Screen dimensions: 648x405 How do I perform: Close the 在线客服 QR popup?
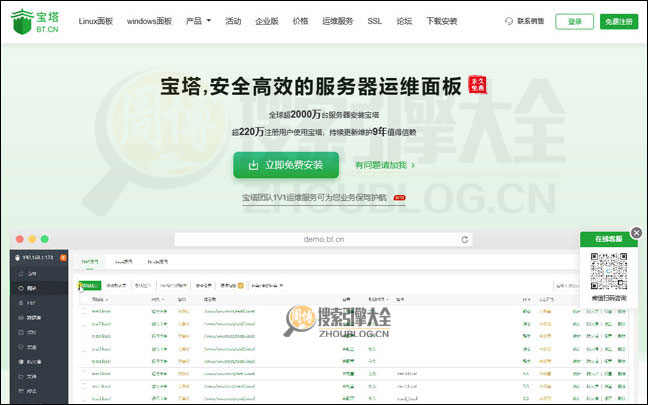tap(636, 233)
